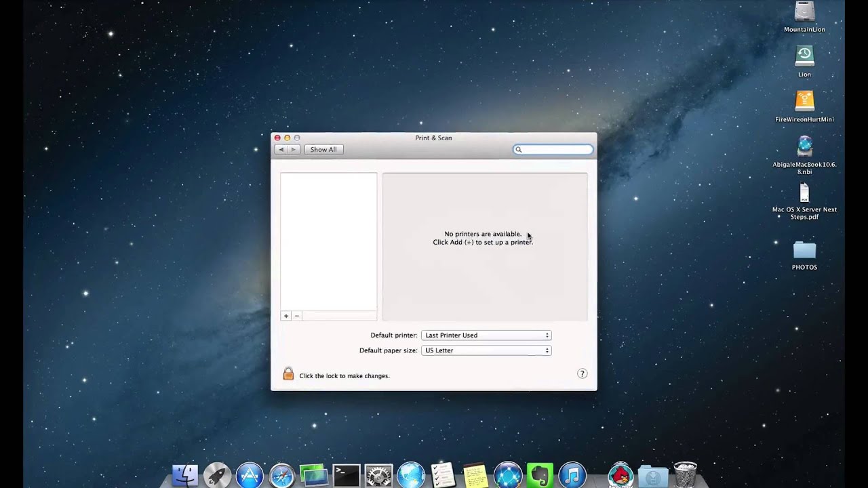Open iTunes music note in dock
The width and height of the screenshot is (868, 488).
[572, 475]
